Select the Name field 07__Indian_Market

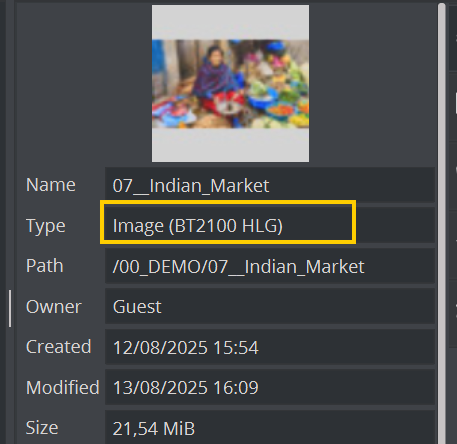(270, 185)
